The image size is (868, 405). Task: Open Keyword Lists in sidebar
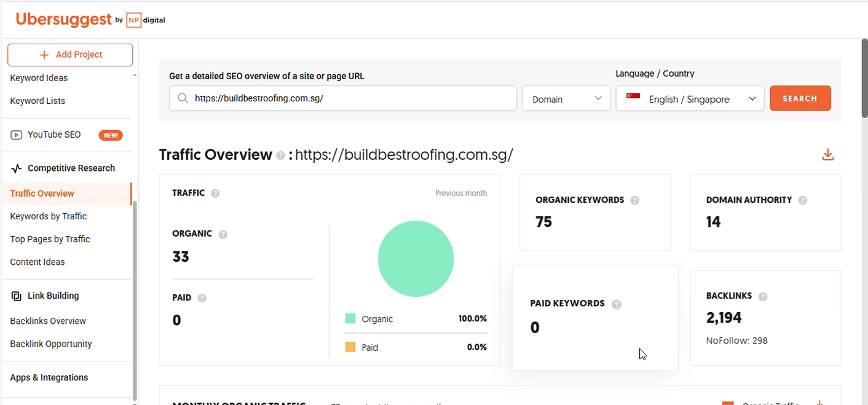pyautogui.click(x=37, y=101)
